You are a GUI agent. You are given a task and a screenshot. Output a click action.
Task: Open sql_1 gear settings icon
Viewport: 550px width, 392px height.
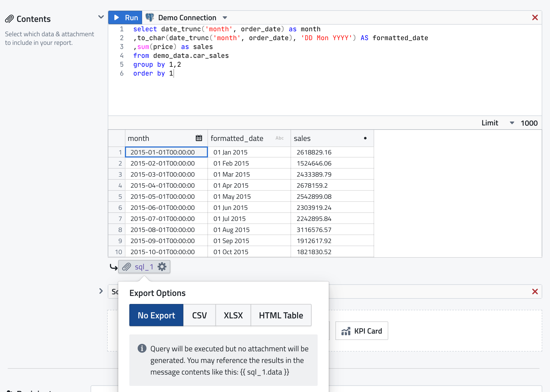coord(162,267)
